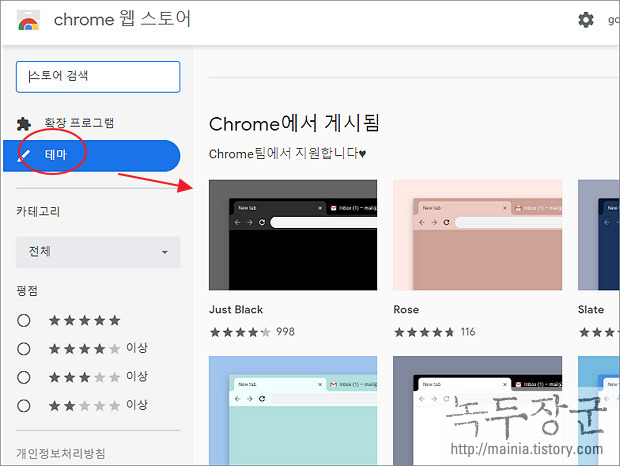Click the Chrome Web Store logo

[x=28, y=20]
